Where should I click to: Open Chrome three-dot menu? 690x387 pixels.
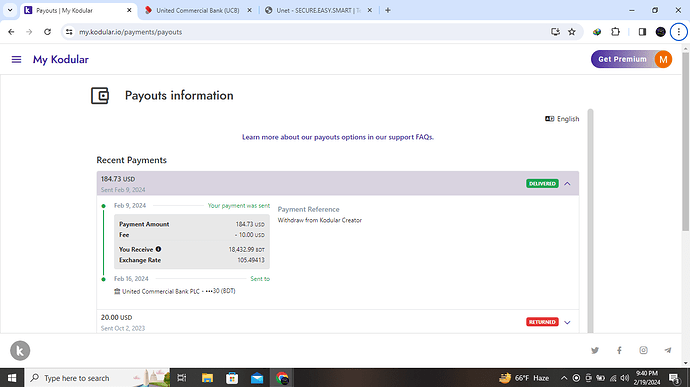679,32
